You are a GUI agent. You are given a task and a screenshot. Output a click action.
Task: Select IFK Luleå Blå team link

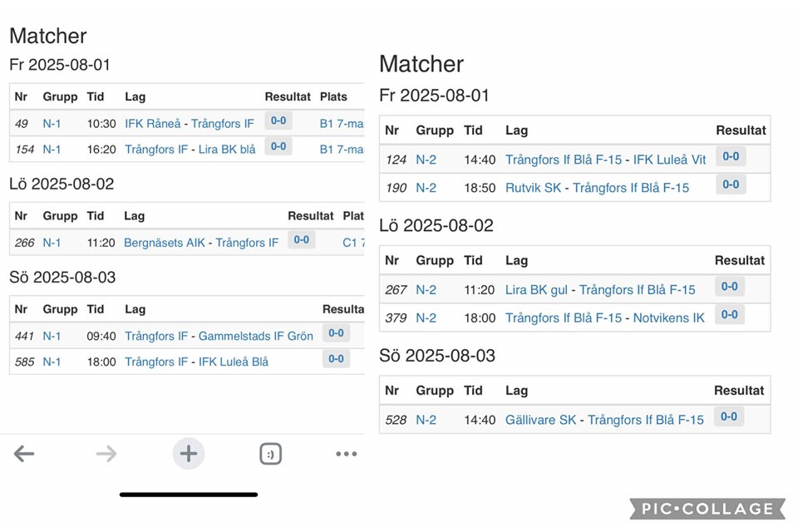coord(234,362)
